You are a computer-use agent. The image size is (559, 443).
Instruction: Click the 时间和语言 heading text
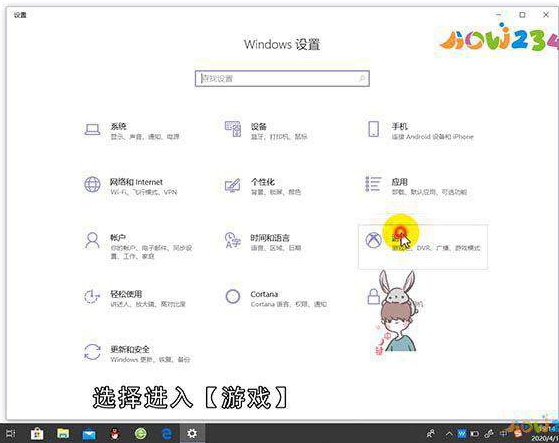click(x=270, y=238)
